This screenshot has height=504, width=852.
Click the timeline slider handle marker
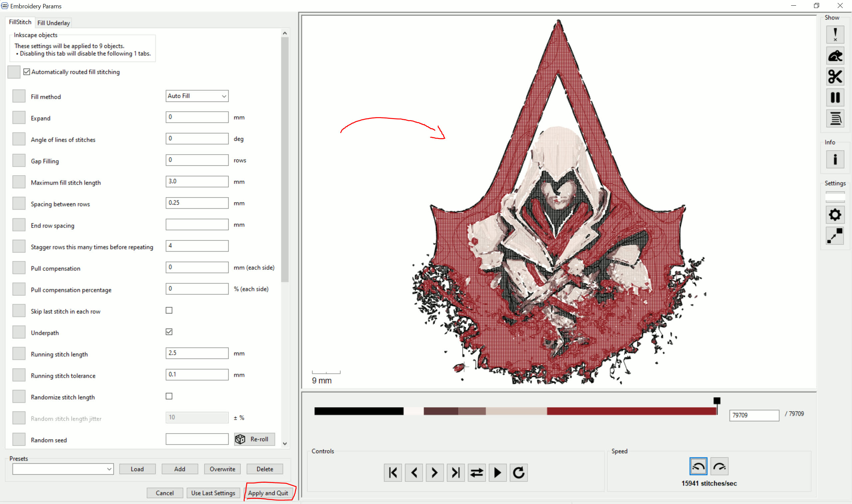point(717,401)
